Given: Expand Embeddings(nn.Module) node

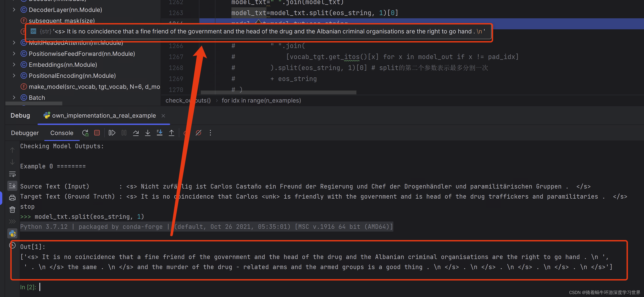Looking at the screenshot, I should coord(14,65).
